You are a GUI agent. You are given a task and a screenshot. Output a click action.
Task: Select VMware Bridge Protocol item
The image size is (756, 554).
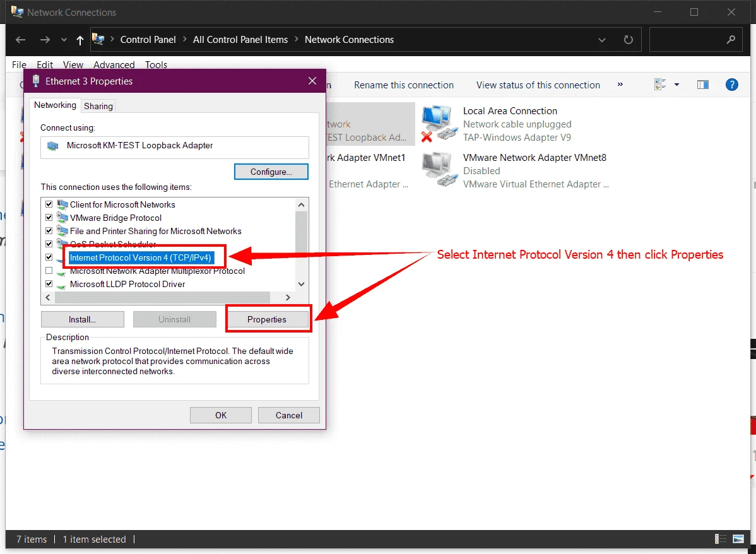pyautogui.click(x=115, y=218)
